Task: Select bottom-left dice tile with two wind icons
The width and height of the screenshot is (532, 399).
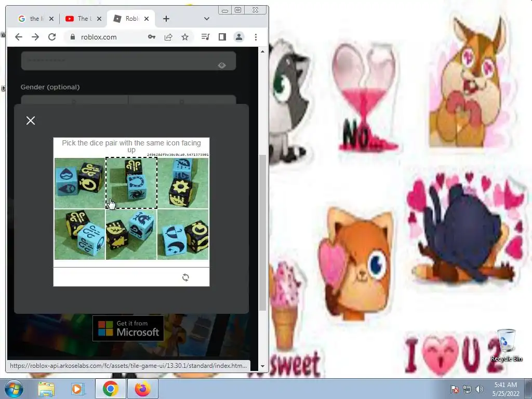Action: pos(79,234)
